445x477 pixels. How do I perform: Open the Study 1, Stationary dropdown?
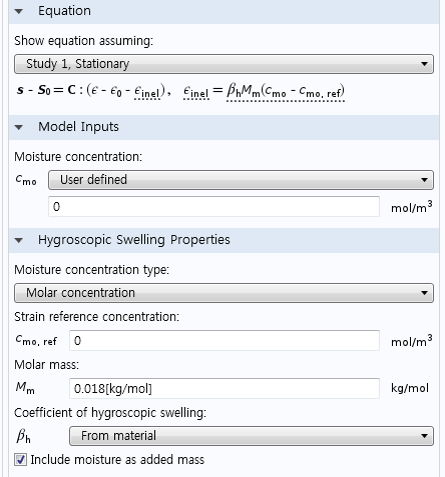224,64
